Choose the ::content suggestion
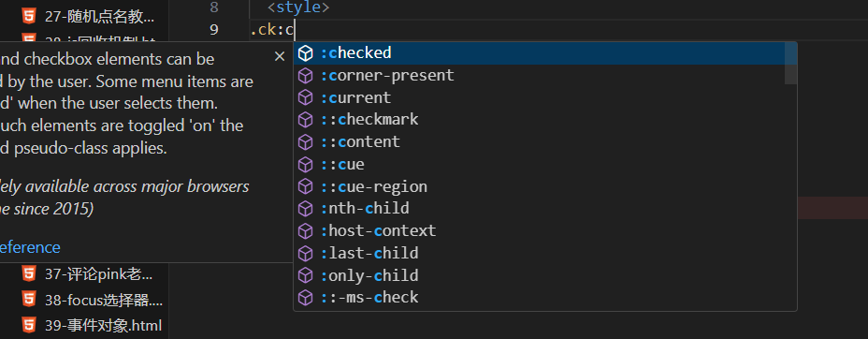 (544, 141)
